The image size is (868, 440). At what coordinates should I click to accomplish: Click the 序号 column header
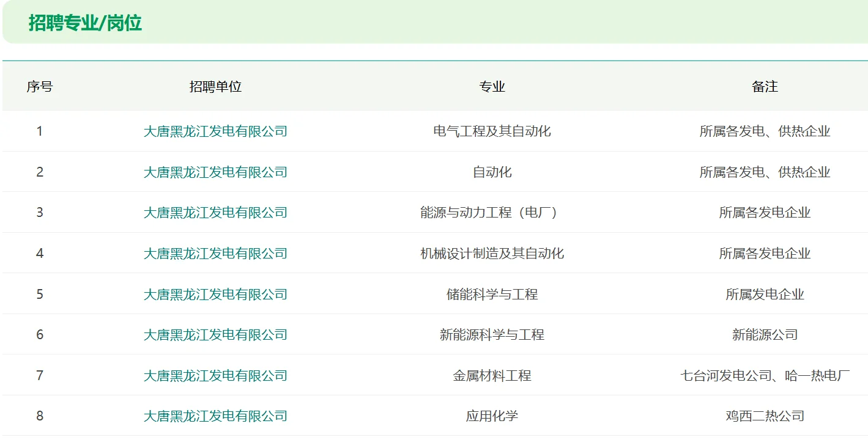[40, 87]
